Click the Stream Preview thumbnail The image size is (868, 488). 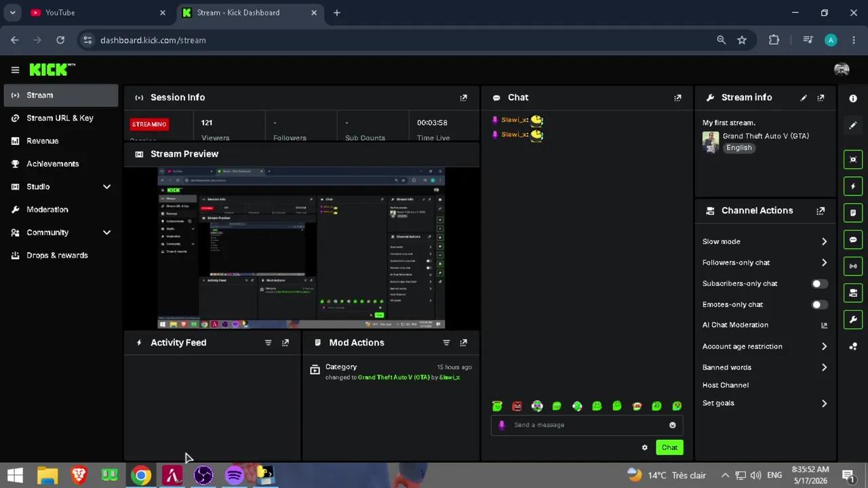point(301,248)
